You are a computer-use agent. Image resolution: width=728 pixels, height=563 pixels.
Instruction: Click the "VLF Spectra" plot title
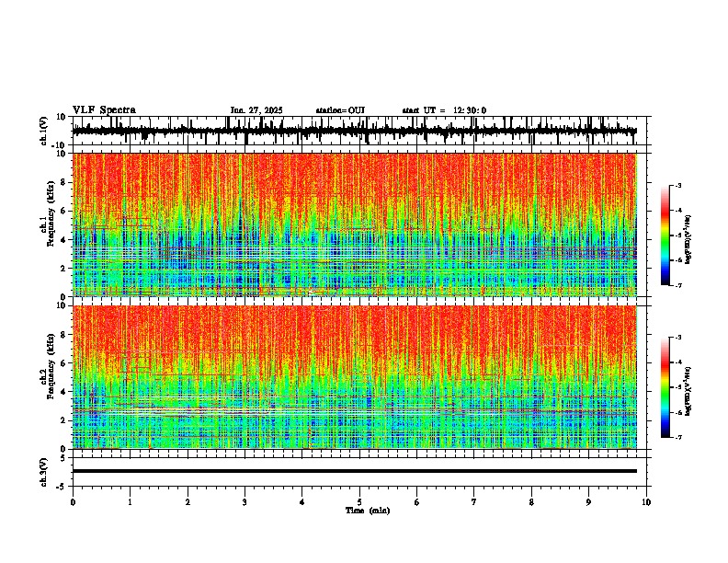click(104, 110)
